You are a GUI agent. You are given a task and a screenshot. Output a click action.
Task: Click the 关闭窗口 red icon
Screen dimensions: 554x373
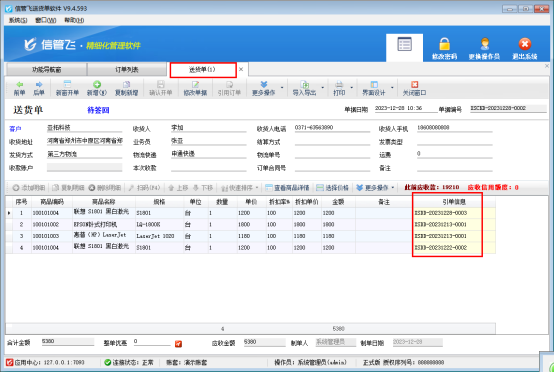414,84
